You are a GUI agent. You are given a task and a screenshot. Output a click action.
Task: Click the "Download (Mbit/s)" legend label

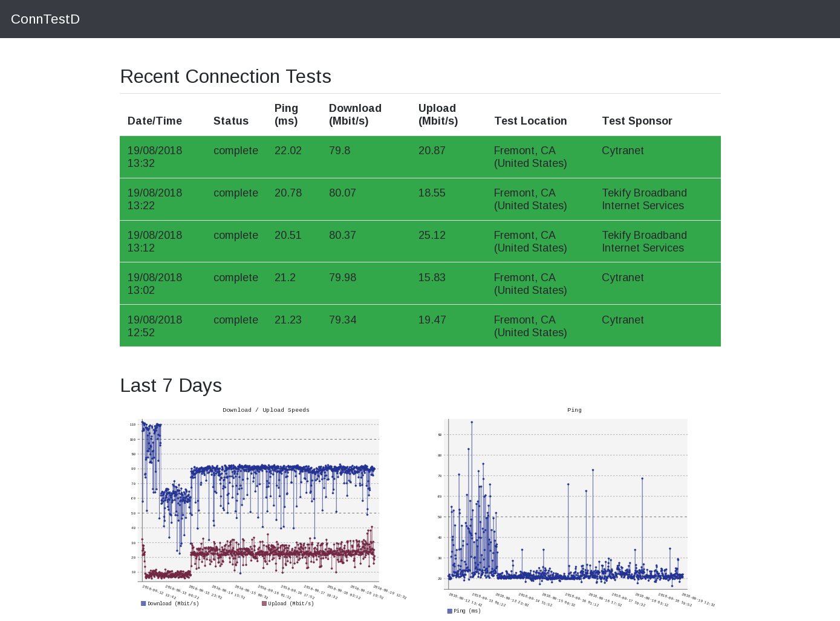point(173,603)
